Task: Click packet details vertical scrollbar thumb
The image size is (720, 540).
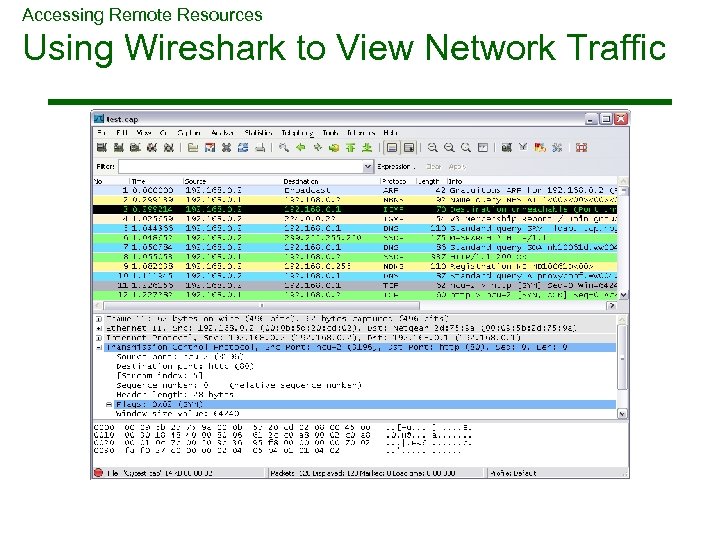Action: [x=622, y=357]
